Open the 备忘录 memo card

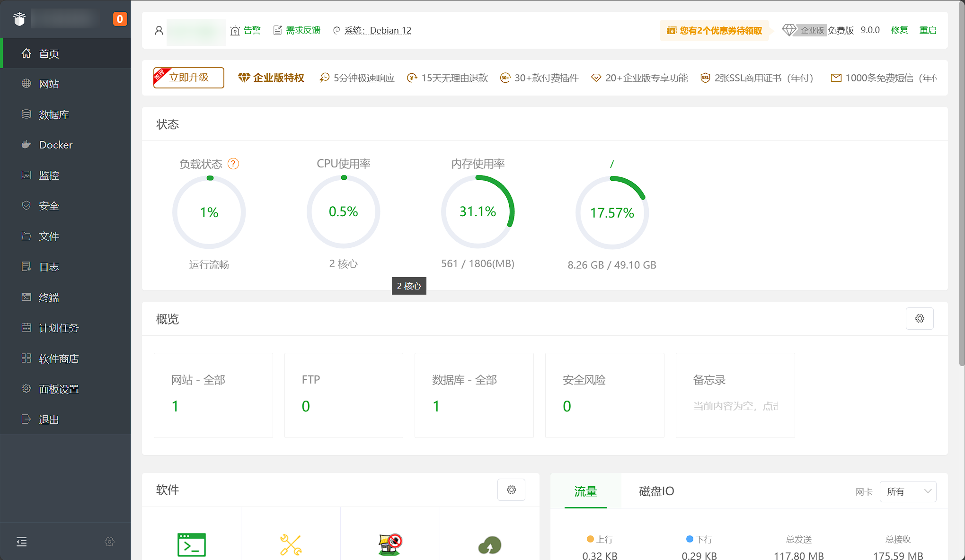pos(735,395)
